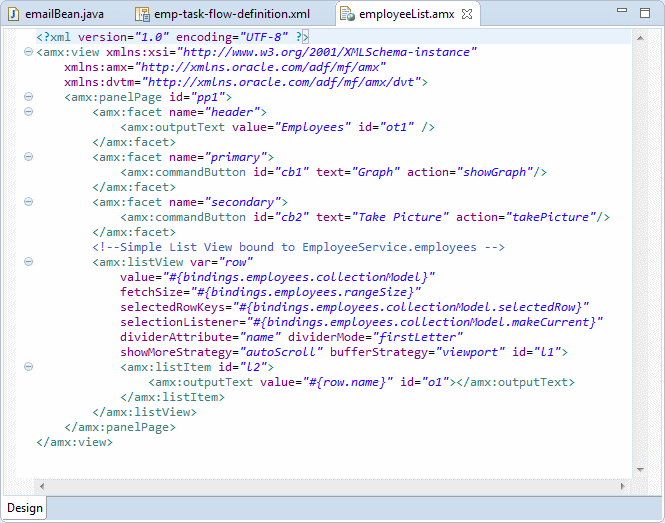This screenshot has width=665, height=523.
Task: Click the vertical scrollbar down arrow
Action: [x=640, y=470]
